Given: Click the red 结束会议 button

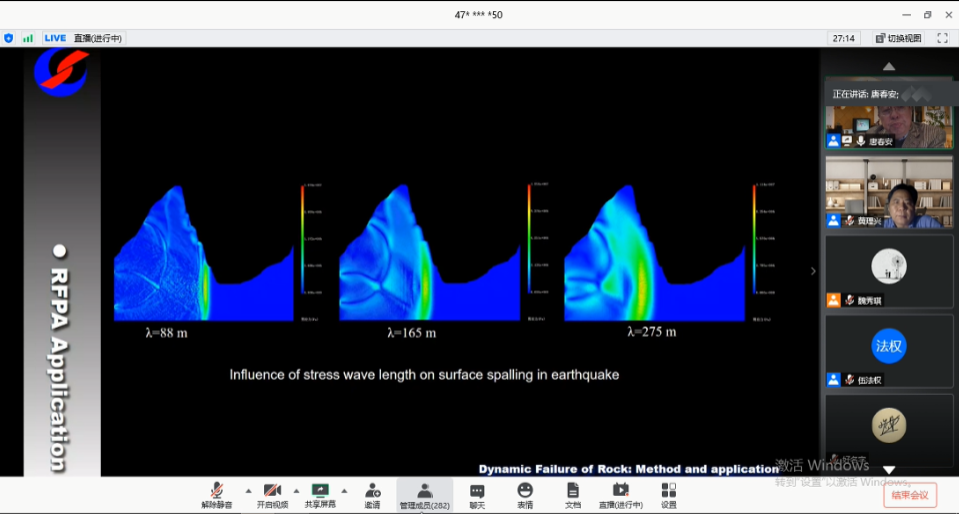Looking at the screenshot, I should (x=910, y=495).
